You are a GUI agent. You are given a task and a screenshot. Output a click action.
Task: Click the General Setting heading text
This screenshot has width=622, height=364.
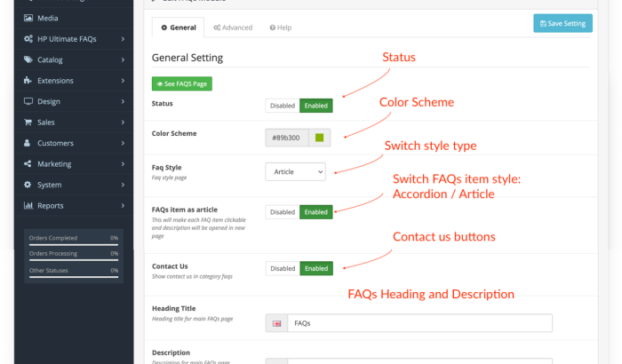coord(187,58)
